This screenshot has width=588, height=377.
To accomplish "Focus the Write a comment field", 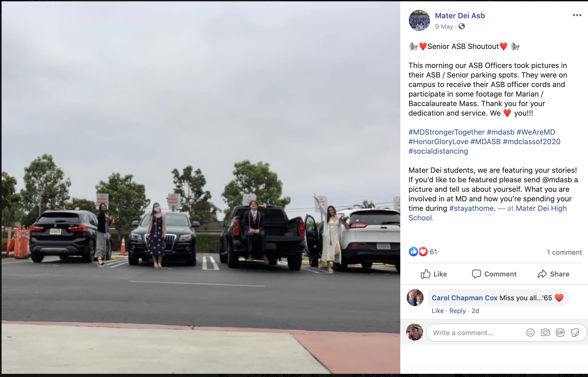I will (x=477, y=333).
